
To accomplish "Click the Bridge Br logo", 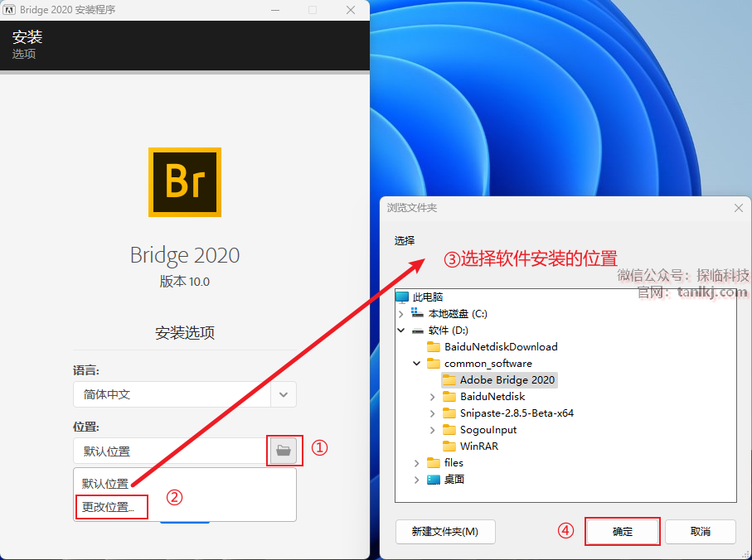I will 185,182.
